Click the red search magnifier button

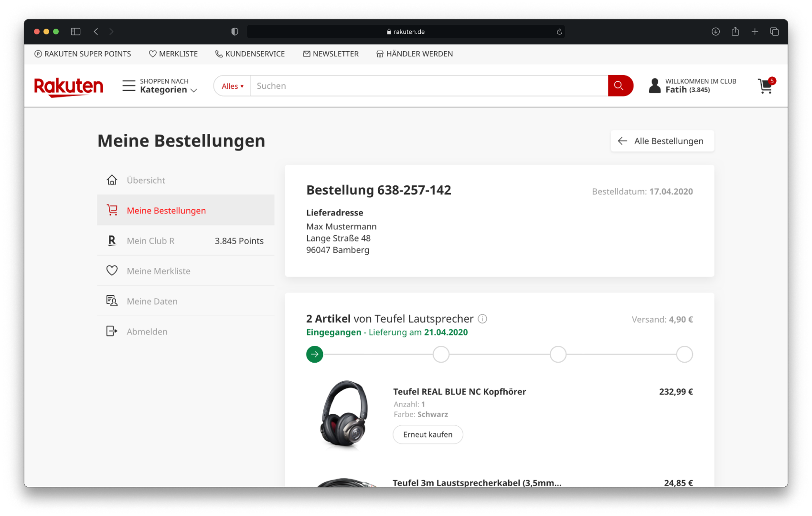(x=620, y=86)
